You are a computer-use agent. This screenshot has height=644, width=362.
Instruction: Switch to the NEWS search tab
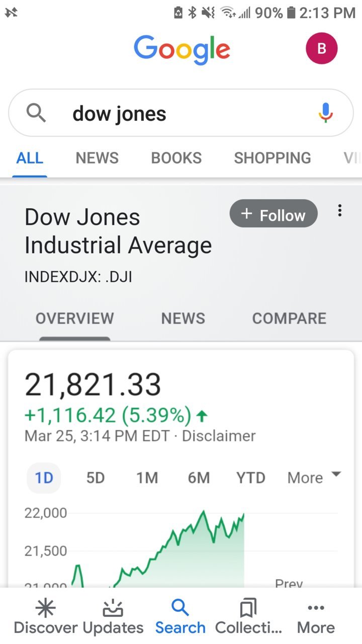tap(97, 158)
